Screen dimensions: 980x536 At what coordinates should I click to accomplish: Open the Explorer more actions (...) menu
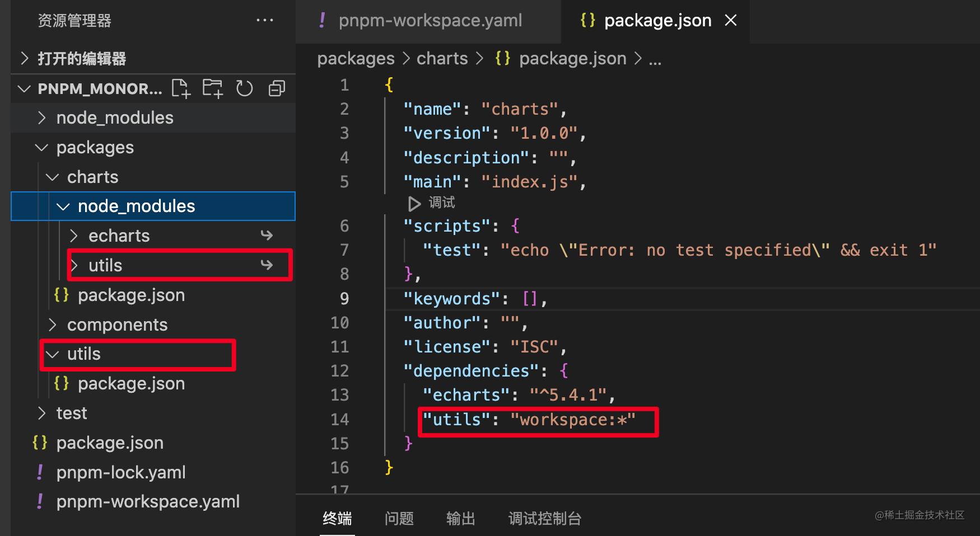coord(264,20)
